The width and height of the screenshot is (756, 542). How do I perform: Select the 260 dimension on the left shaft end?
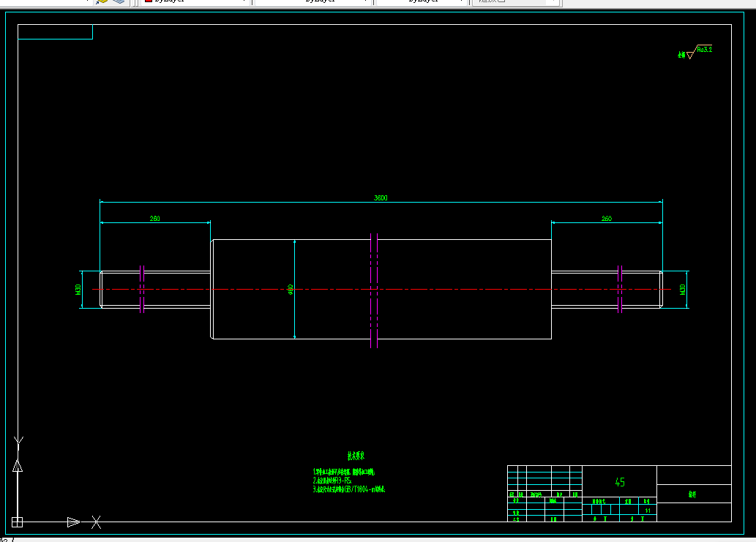tap(154, 218)
